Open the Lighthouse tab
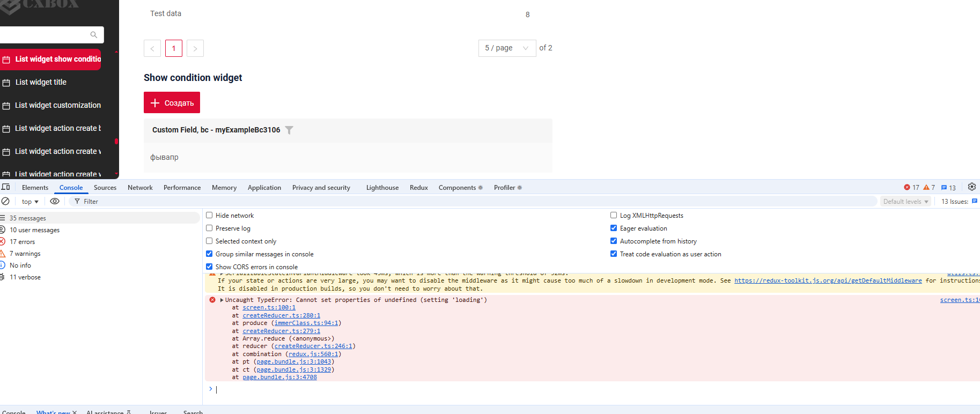980x414 pixels. click(x=382, y=188)
